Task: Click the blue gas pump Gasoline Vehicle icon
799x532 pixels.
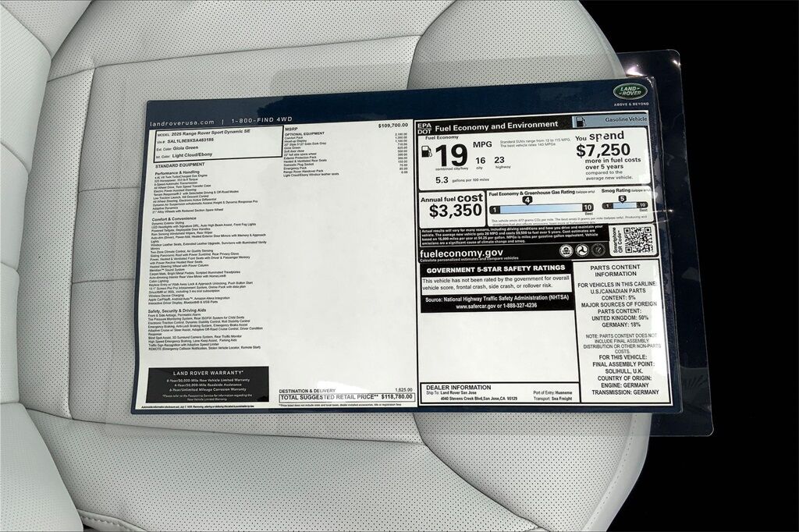Action: (x=579, y=121)
